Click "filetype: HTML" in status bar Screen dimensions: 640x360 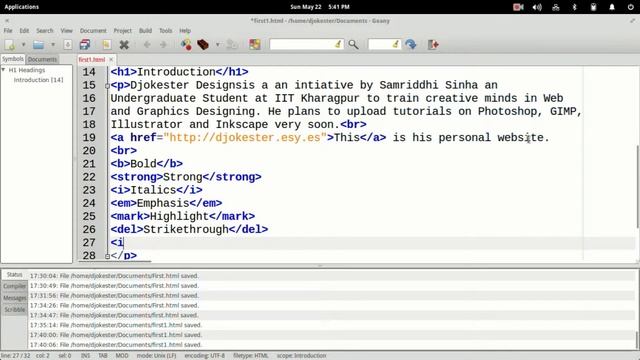(251, 356)
